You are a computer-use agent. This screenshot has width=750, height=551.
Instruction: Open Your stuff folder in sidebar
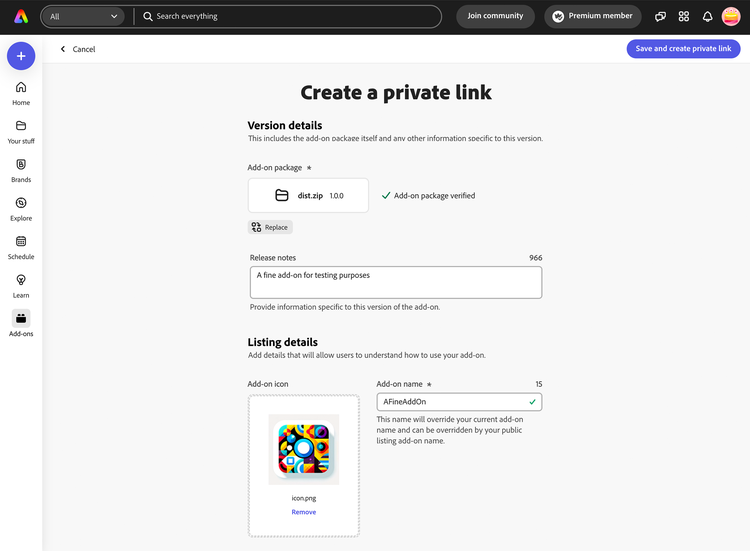[21, 132]
